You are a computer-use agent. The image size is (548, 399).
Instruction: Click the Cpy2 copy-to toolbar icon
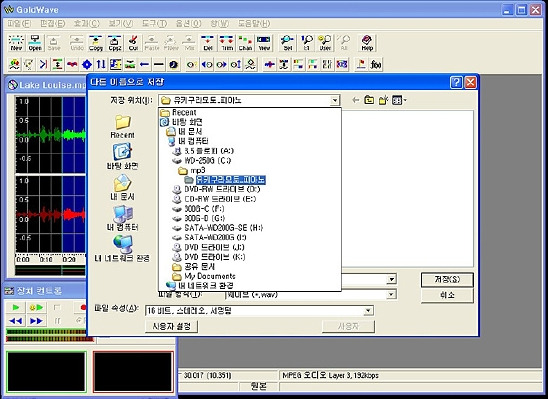click(x=115, y=43)
